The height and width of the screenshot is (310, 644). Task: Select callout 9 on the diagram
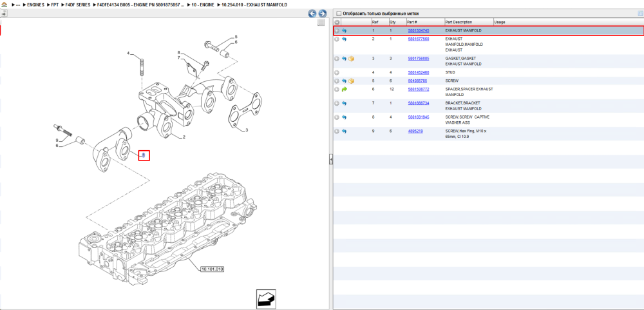(x=57, y=140)
